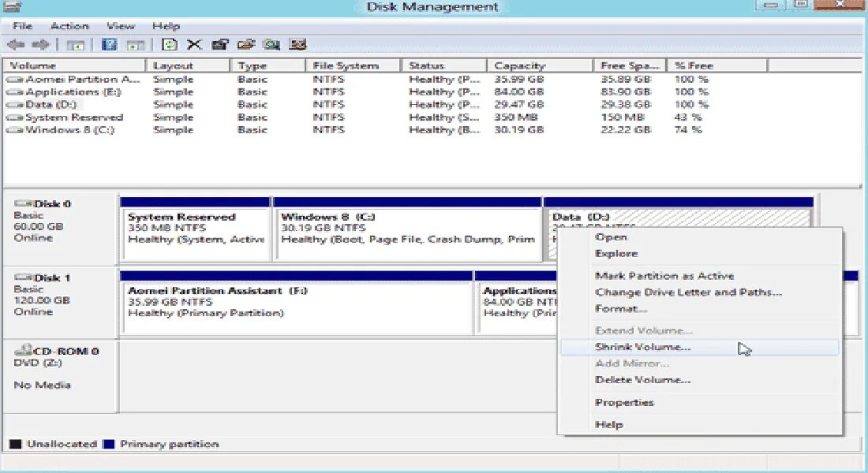Click the Back arrow in toolbar
The height and width of the screenshot is (473, 868).
16,45
